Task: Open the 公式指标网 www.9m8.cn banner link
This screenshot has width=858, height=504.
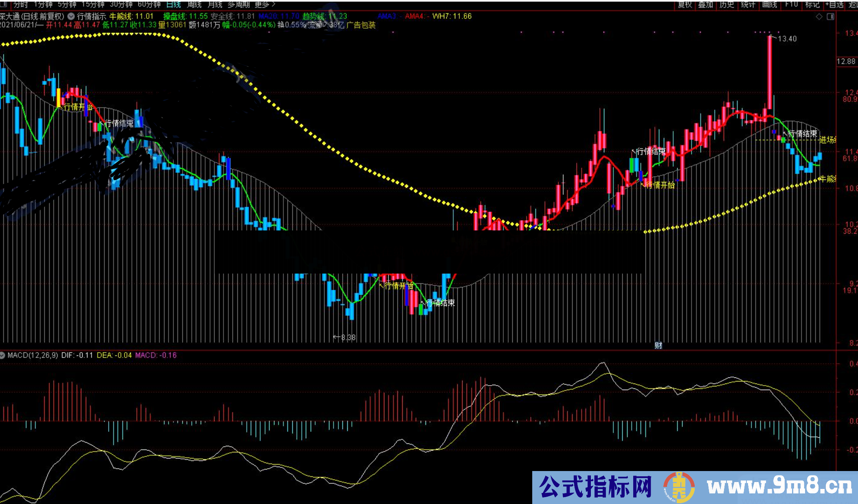Action: pyautogui.click(x=695, y=487)
